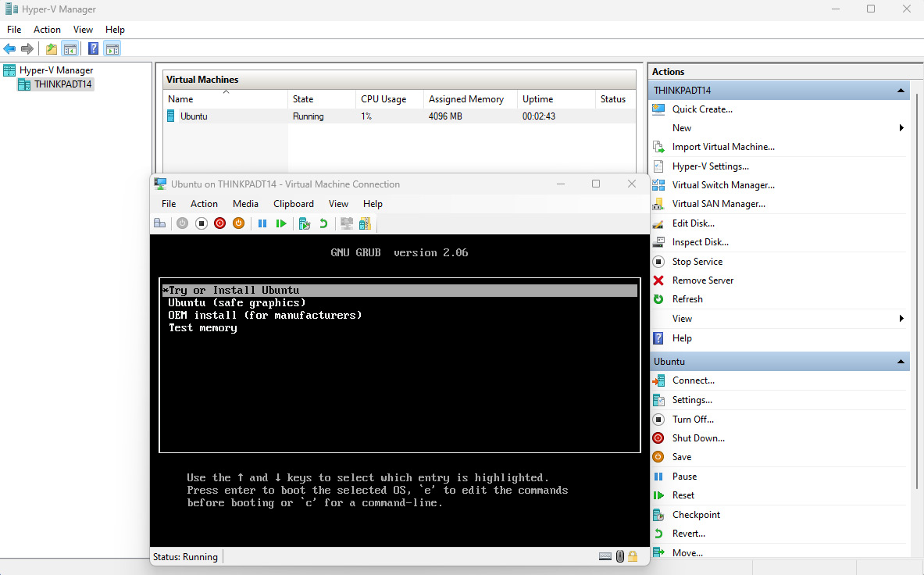Click Shut Down under Ubuntu actions
Image resolution: width=924 pixels, height=575 pixels.
coord(698,438)
